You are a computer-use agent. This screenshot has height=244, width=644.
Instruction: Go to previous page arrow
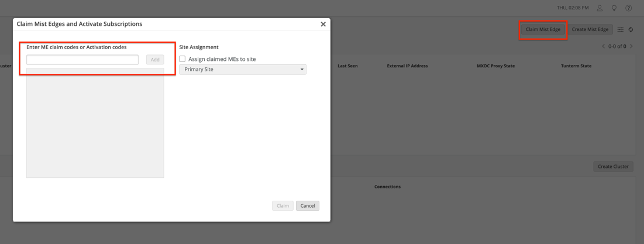tap(604, 46)
